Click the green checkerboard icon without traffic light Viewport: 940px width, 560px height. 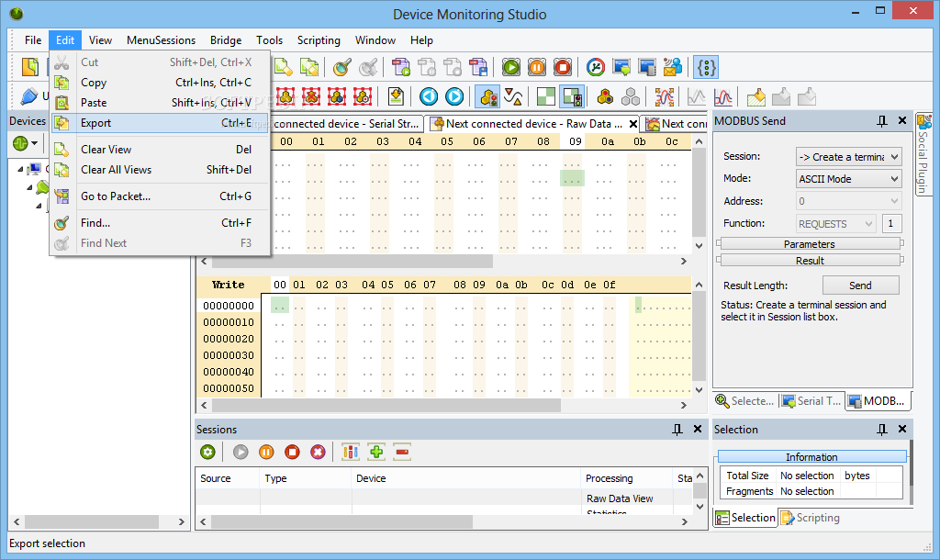[546, 96]
